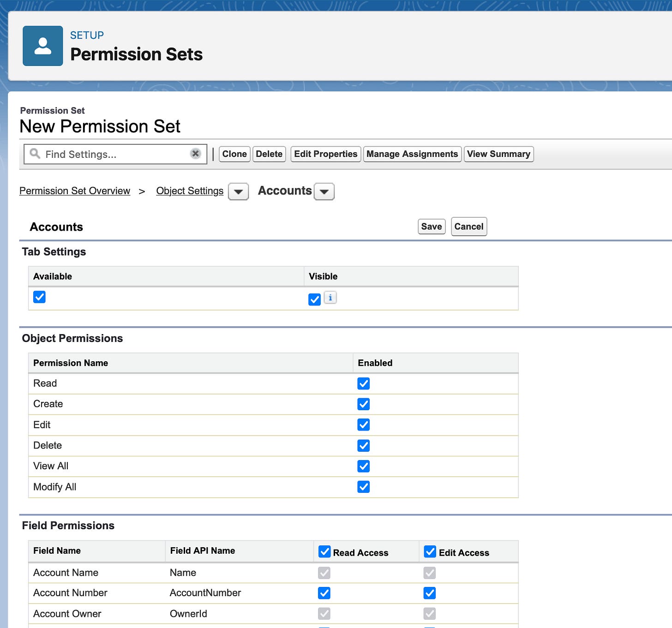
Task: Save the Accounts settings
Action: [x=432, y=227]
